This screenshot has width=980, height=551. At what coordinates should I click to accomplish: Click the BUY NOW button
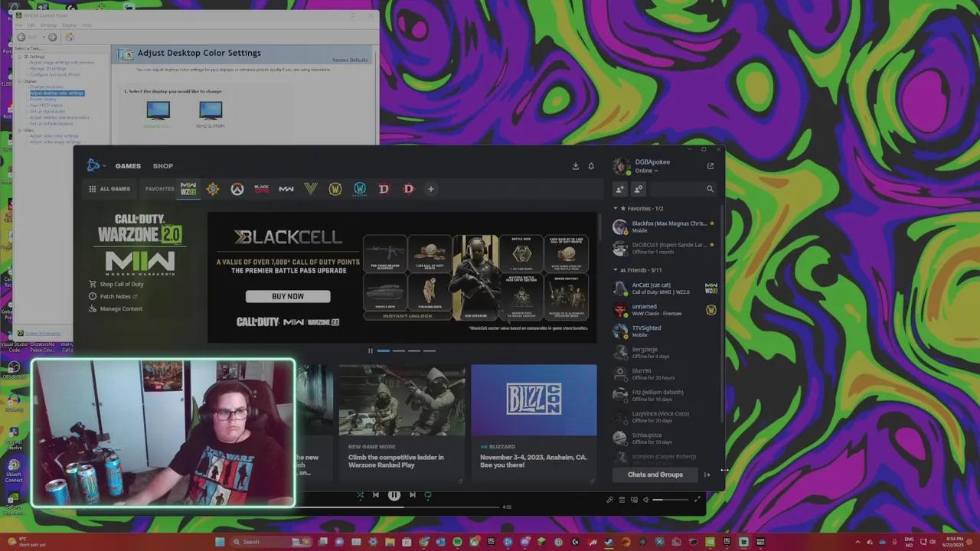coord(288,296)
